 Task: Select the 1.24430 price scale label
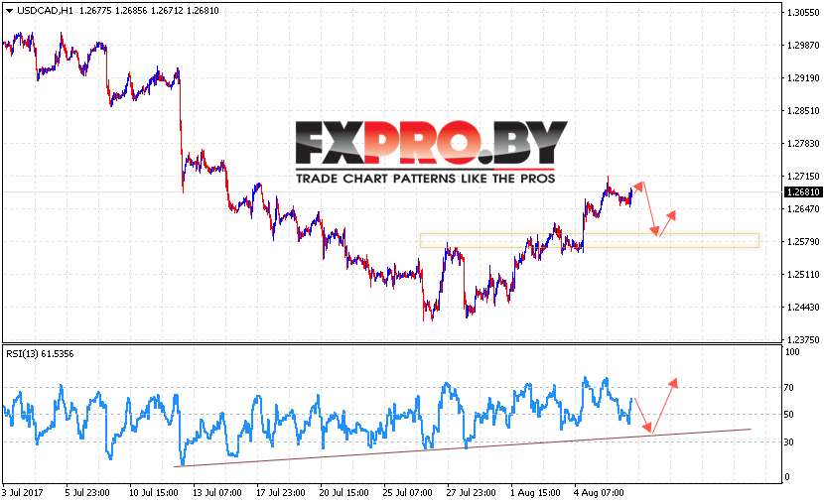click(x=803, y=308)
